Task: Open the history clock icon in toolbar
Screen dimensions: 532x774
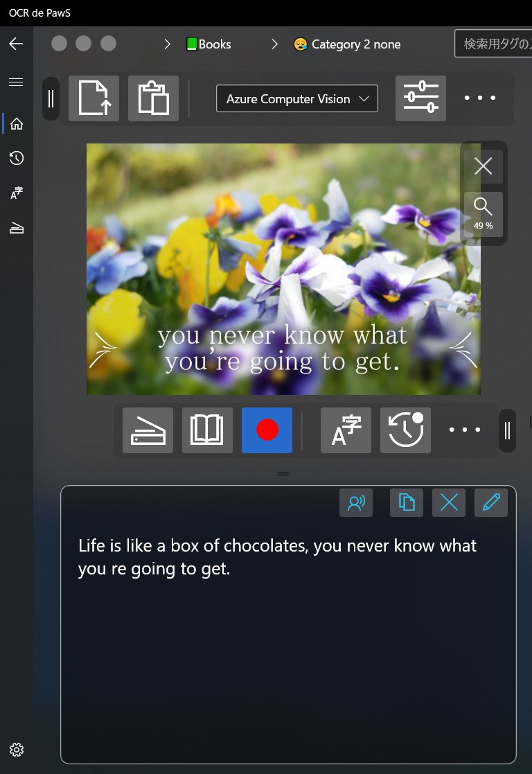Action: (x=405, y=430)
